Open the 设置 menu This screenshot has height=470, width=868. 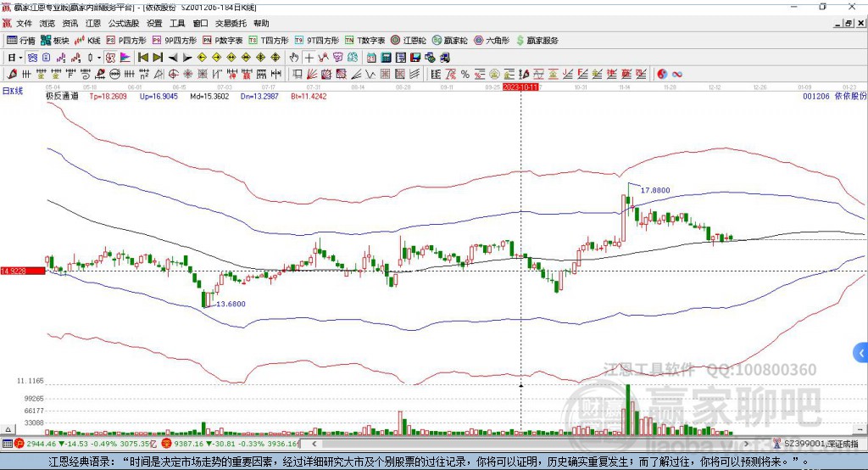pyautogui.click(x=154, y=23)
